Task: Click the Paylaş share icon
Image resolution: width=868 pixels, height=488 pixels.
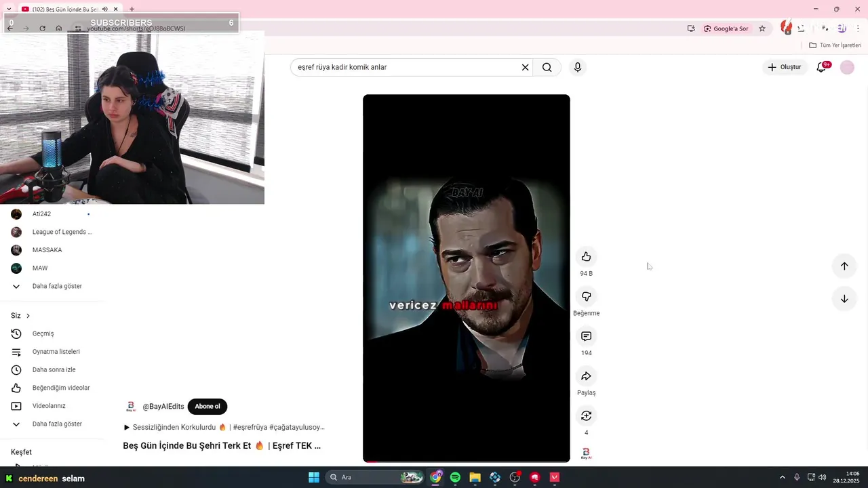Action: click(x=586, y=376)
